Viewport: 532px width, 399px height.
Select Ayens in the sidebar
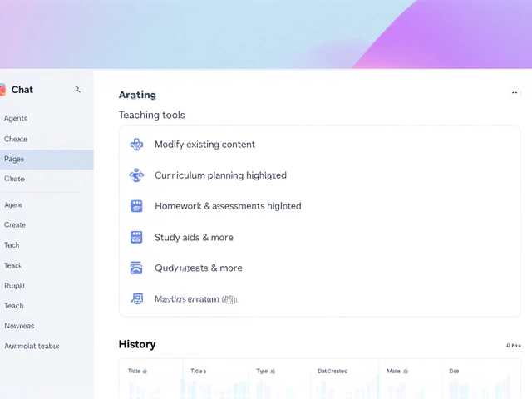pos(13,205)
